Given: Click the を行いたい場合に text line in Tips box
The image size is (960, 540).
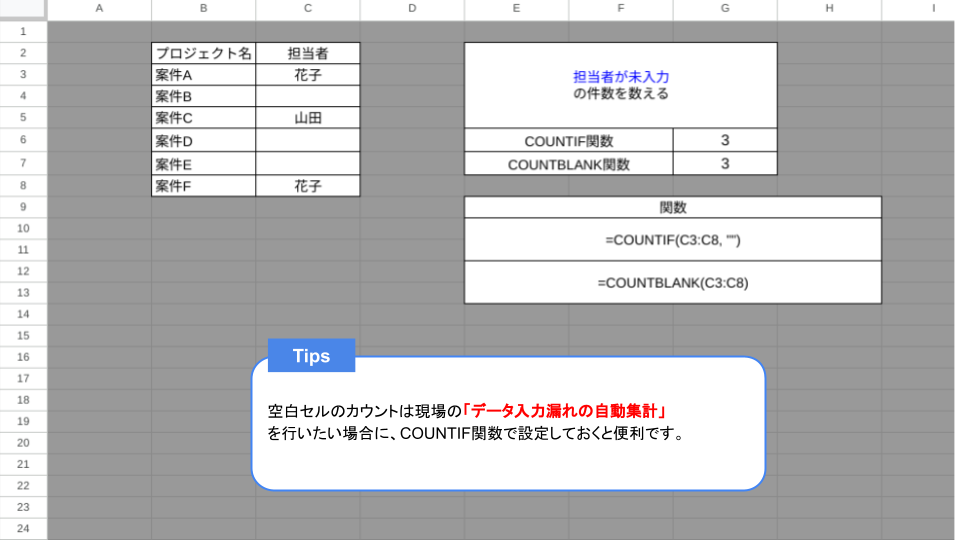Looking at the screenshot, I should [x=476, y=433].
